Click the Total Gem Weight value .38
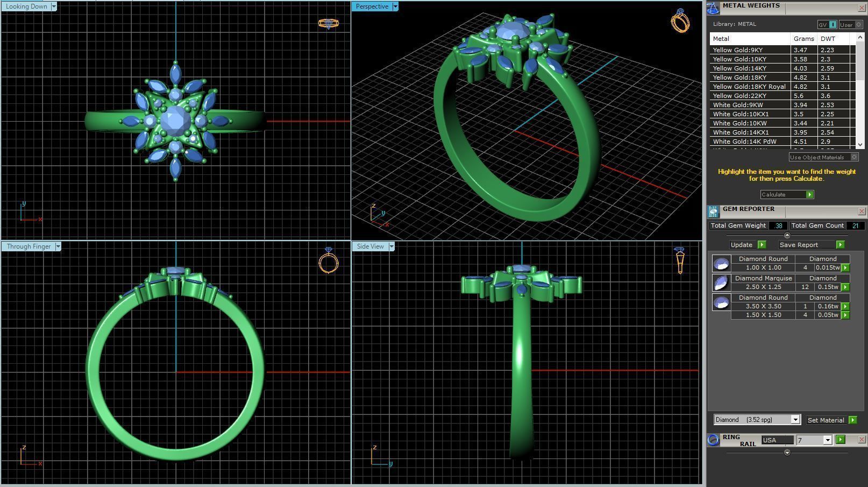868x487 pixels. click(778, 225)
